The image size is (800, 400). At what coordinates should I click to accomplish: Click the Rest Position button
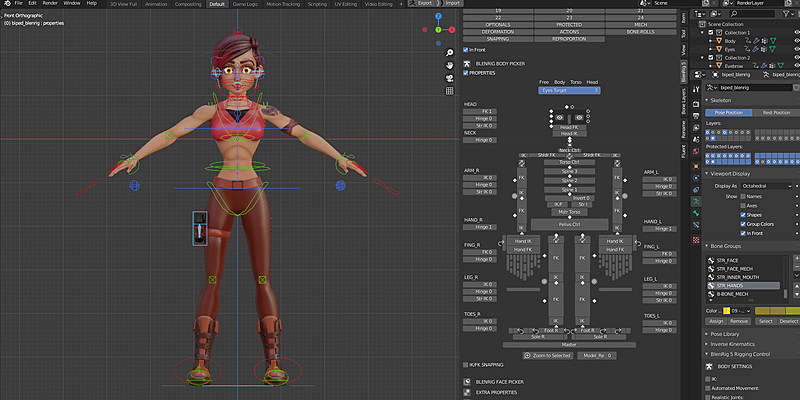(774, 112)
